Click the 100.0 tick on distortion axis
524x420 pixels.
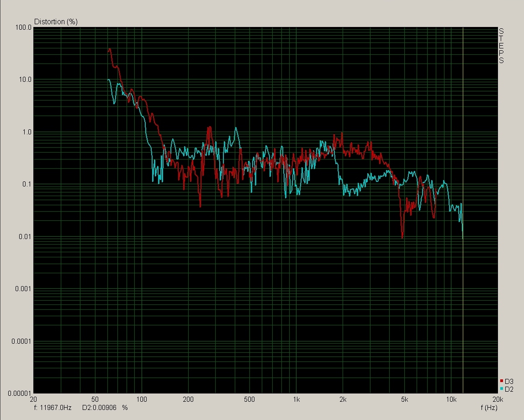coord(23,27)
